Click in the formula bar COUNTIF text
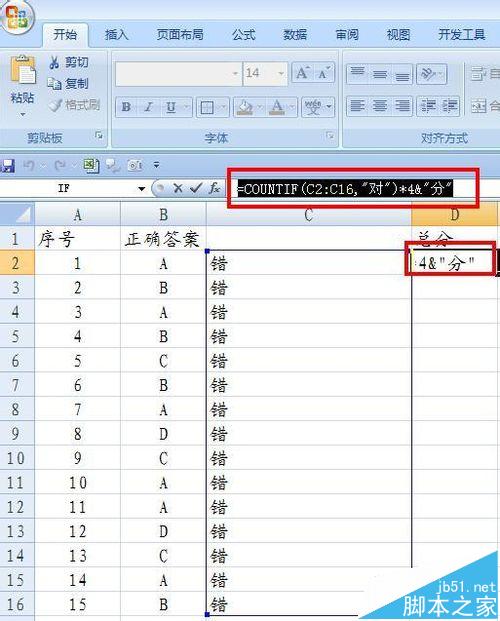500x621 pixels. click(345, 189)
